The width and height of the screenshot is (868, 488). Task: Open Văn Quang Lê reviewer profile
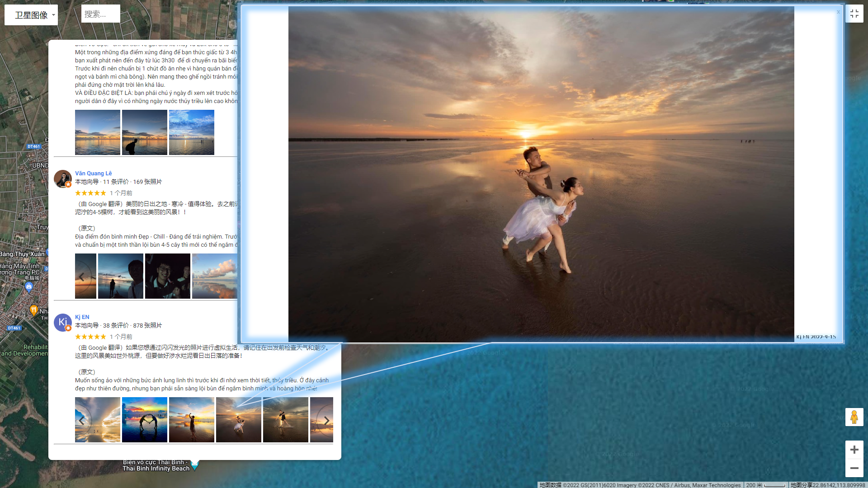click(93, 173)
